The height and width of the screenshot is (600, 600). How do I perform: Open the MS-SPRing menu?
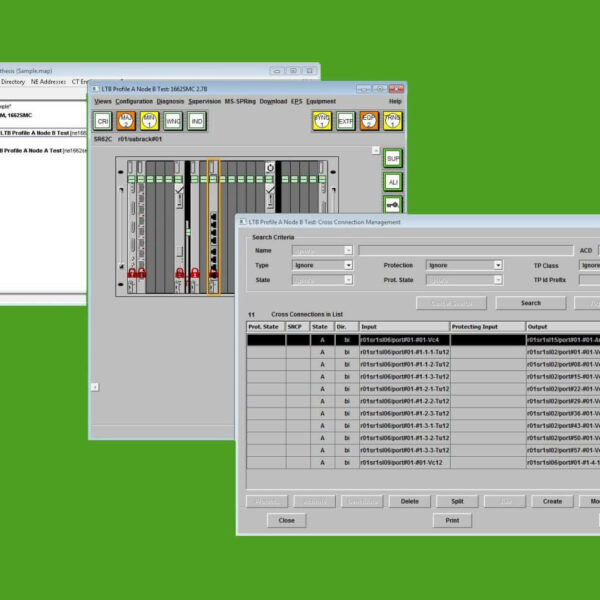[240, 101]
